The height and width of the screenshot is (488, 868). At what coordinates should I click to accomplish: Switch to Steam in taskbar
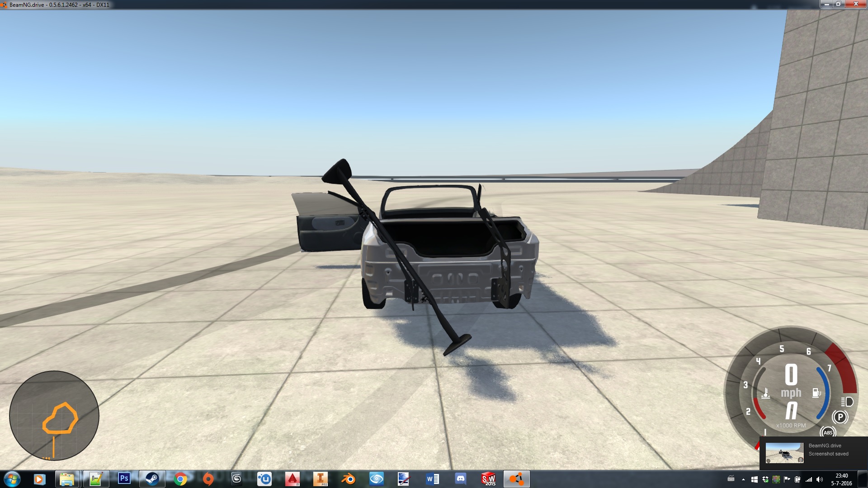(x=152, y=479)
